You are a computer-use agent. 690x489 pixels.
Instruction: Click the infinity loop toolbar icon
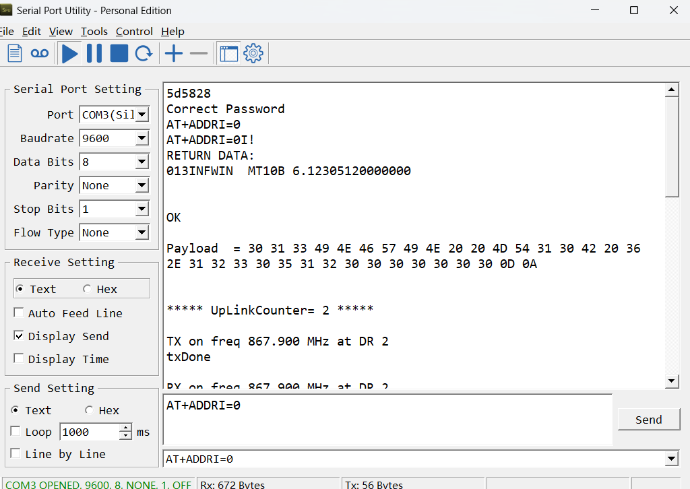pos(39,54)
